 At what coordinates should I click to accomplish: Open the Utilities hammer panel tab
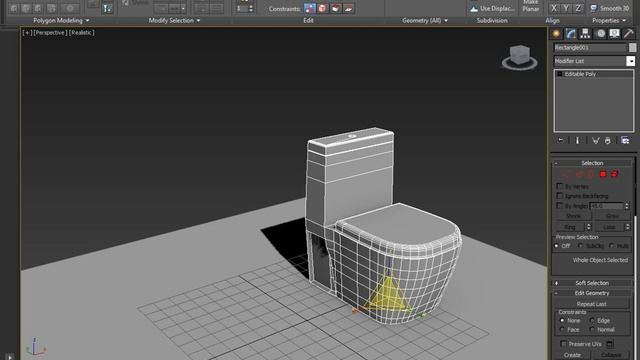629,33
